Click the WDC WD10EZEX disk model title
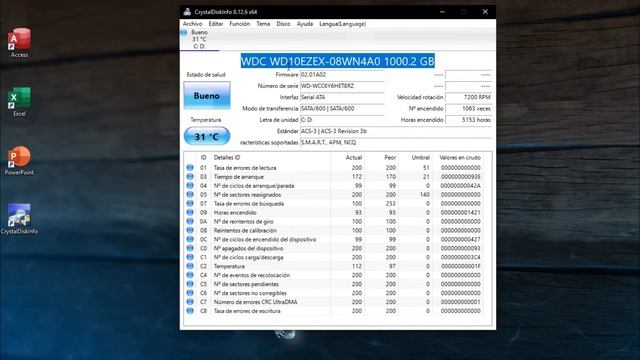This screenshot has height=360, width=640. click(338, 61)
